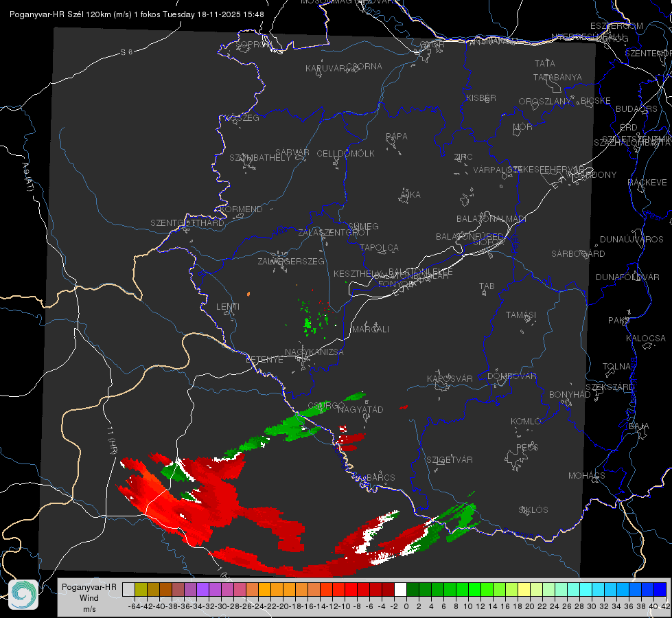Pick the blue swatch between 40 and 42
Image resolution: width=672 pixels, height=618 pixels.
(x=660, y=589)
